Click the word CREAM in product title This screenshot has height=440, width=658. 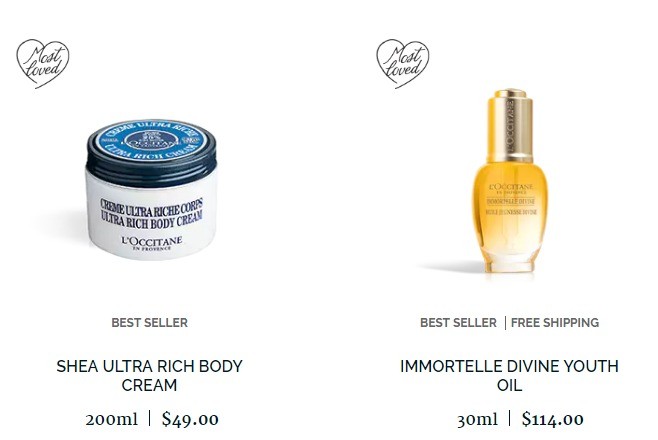coord(149,385)
